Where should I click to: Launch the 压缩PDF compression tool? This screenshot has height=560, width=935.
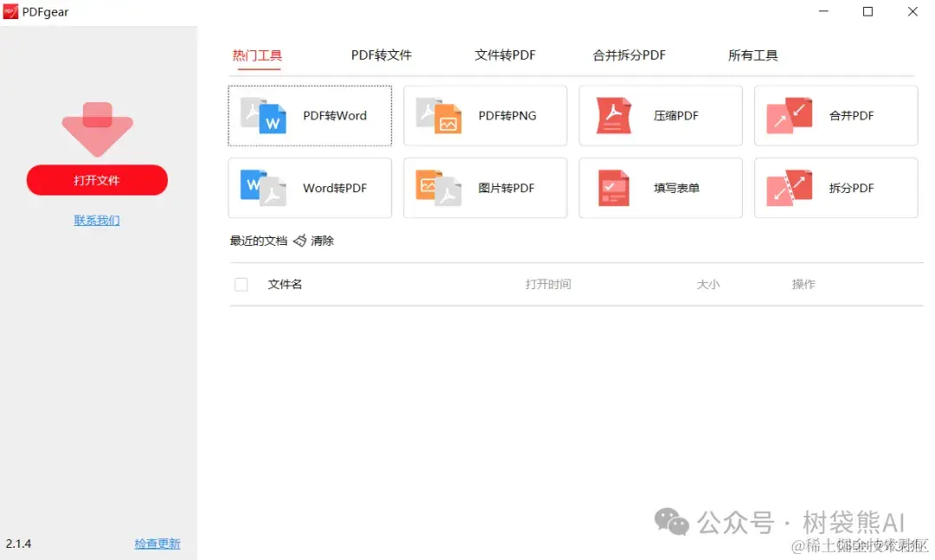pos(661,115)
